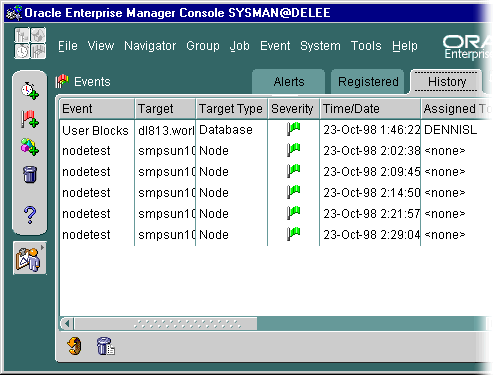Open the View menu
This screenshot has width=498, height=375.
(x=101, y=46)
